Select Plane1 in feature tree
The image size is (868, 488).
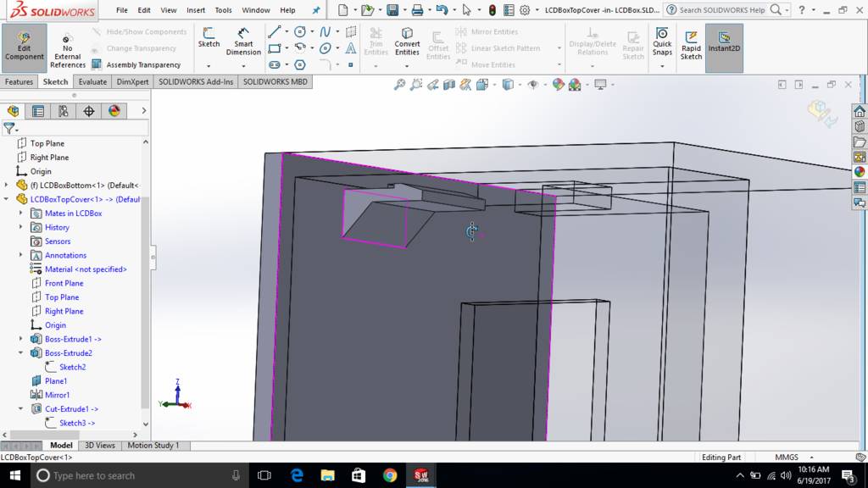(56, 381)
